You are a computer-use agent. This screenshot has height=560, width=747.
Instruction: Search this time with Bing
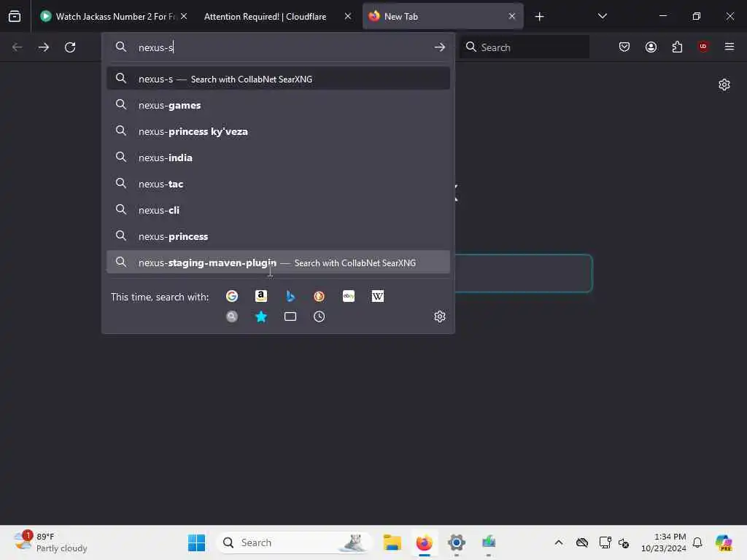point(290,296)
